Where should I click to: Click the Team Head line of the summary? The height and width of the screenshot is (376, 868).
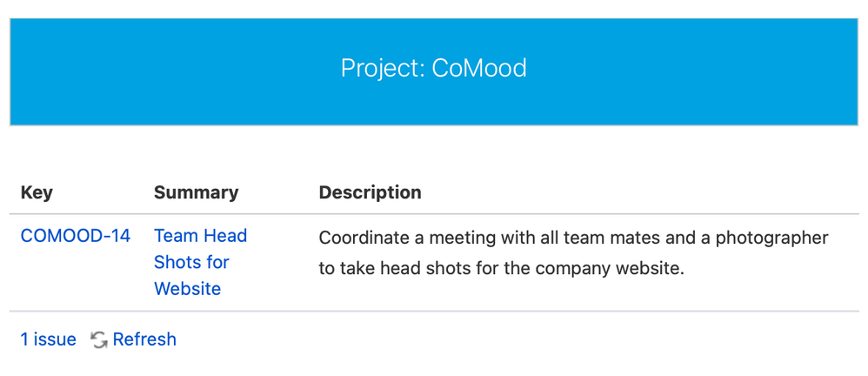click(x=200, y=236)
